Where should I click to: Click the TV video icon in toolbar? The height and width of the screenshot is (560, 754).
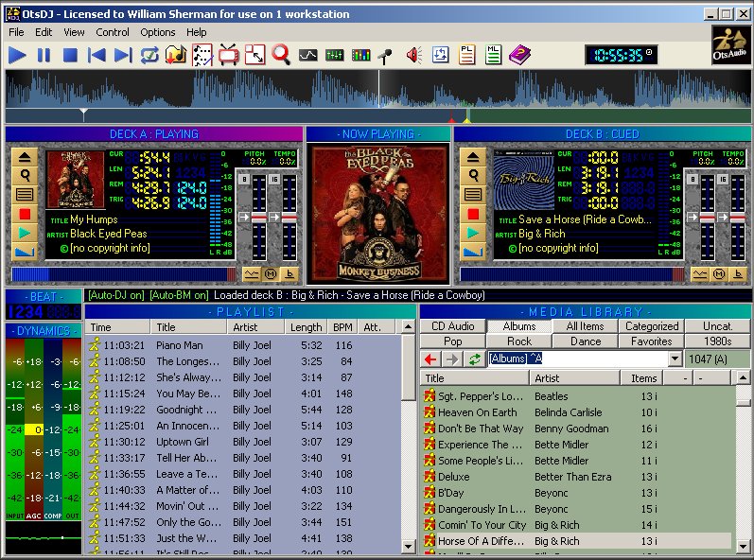pyautogui.click(x=228, y=55)
